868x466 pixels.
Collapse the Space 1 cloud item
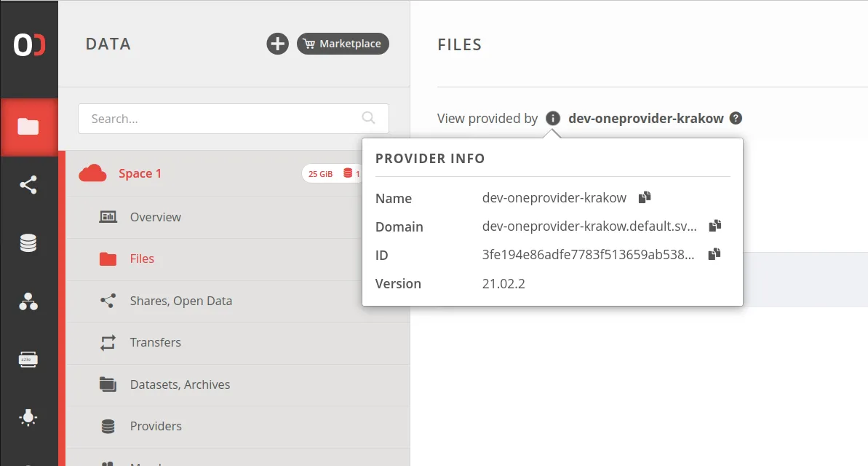(x=91, y=173)
